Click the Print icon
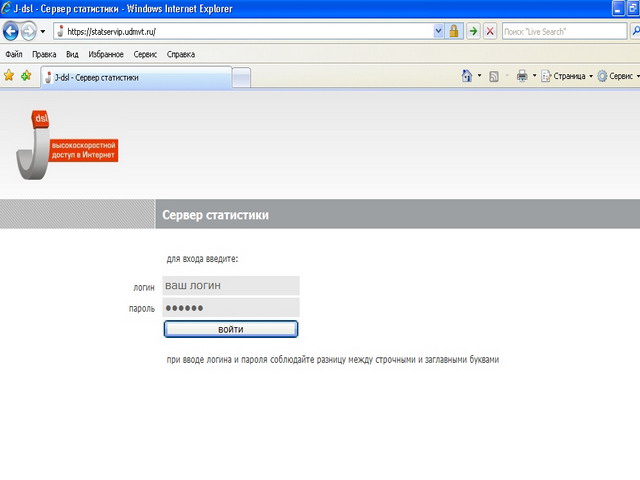Viewport: 640px width, 480px height. [522, 76]
